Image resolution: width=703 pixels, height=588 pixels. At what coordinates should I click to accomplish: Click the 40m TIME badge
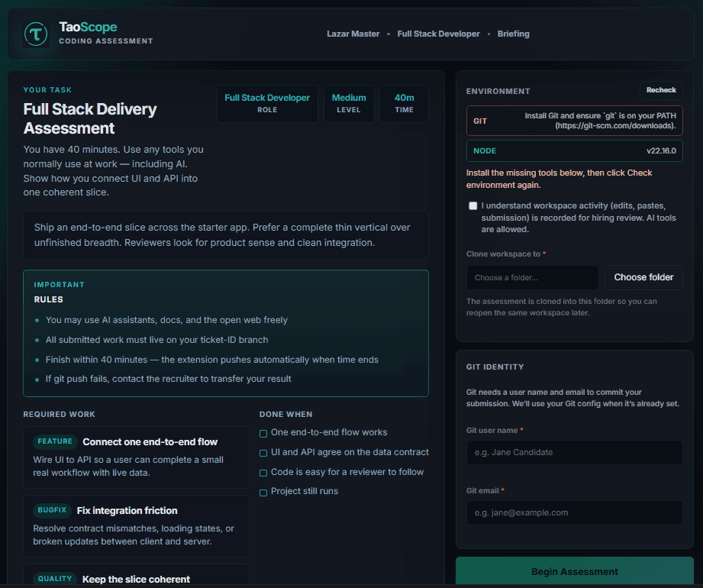[404, 104]
